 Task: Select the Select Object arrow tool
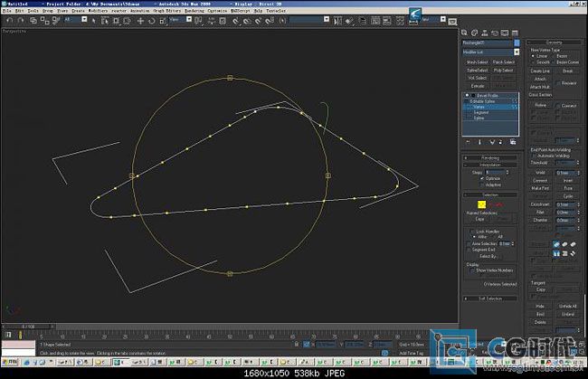click(x=94, y=21)
